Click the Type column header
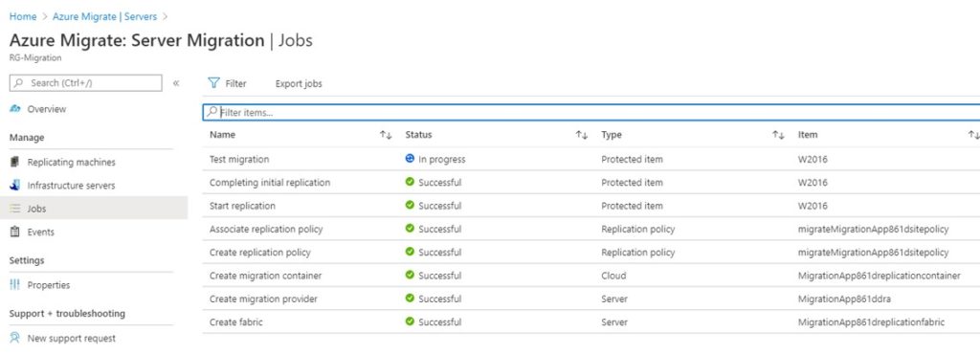This screenshot has height=354, width=980. point(612,134)
